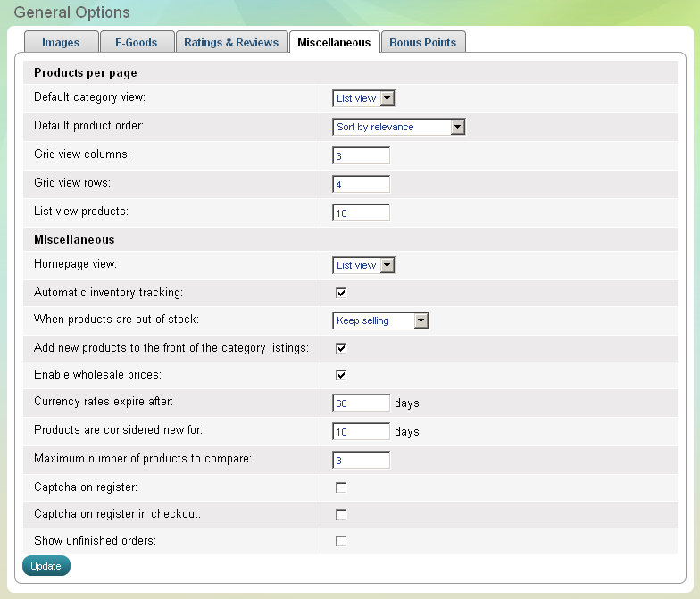700x599 pixels.
Task: Click the Maximum products to compare field
Action: 362,461
